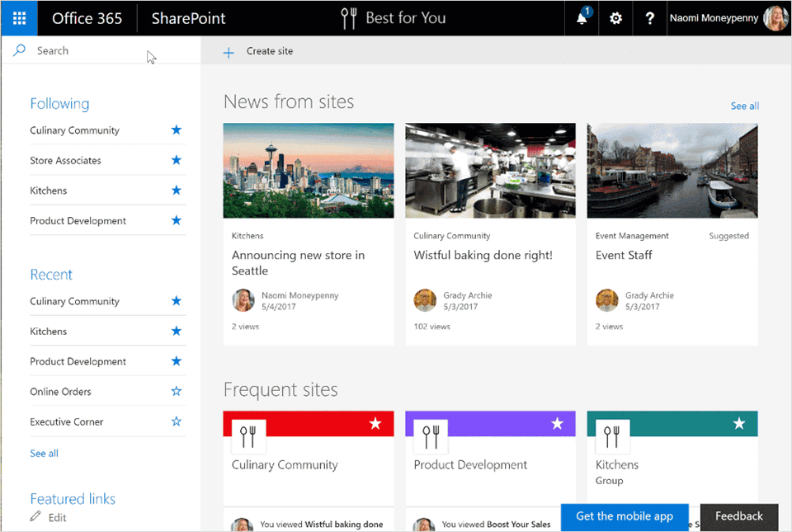Screen dimensions: 792x532
Task: Open help via the question mark icon
Action: point(649,17)
